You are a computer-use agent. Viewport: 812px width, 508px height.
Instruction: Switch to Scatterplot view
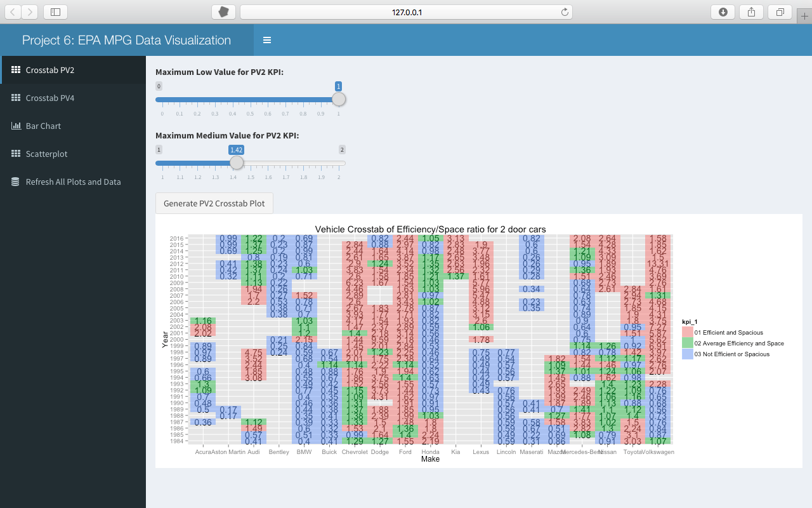point(73,154)
